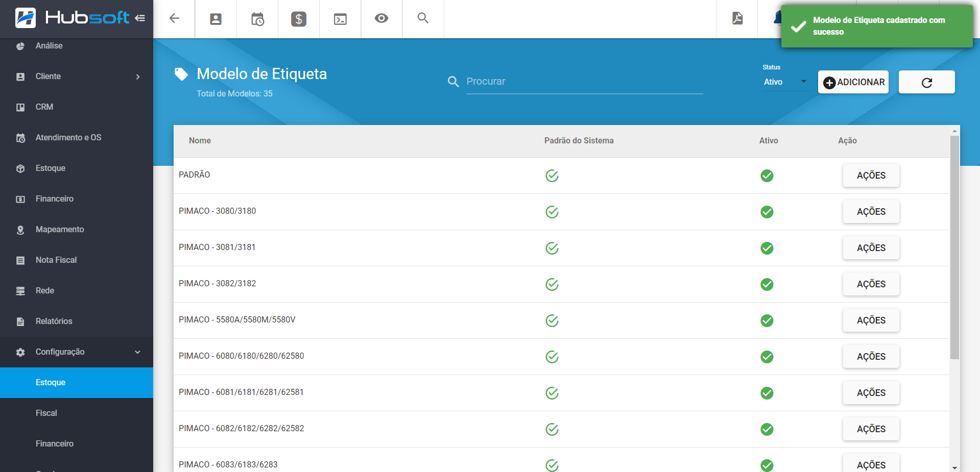Click the Relatórios document icon

(x=20, y=321)
